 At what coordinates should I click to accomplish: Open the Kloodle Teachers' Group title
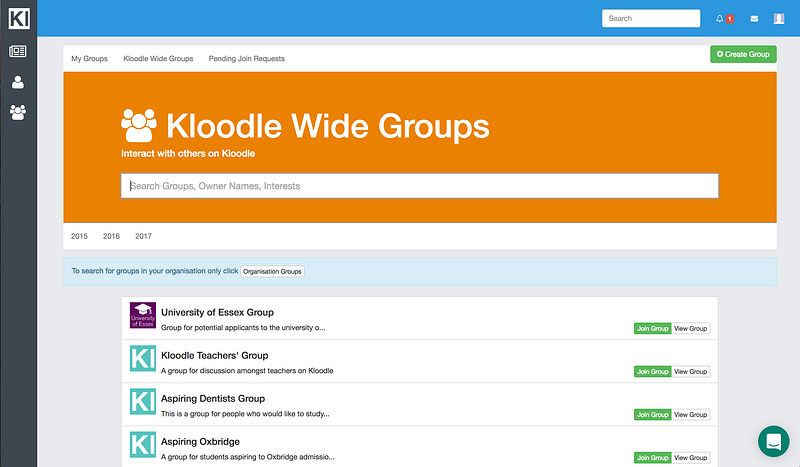click(x=215, y=356)
